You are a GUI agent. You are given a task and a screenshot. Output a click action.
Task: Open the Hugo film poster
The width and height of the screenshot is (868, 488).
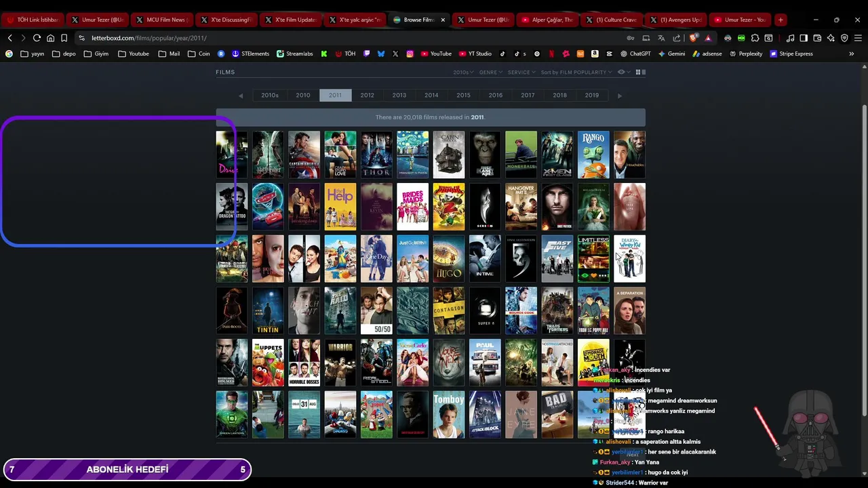click(449, 259)
